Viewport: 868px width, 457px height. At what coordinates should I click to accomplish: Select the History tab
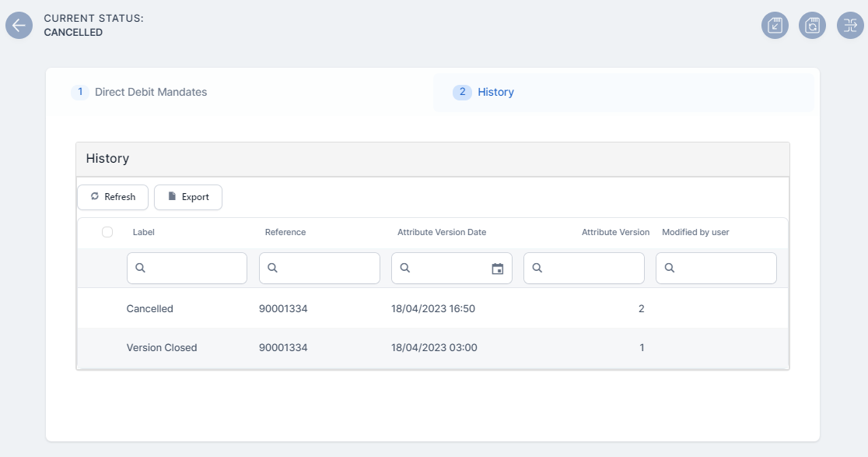pyautogui.click(x=495, y=92)
